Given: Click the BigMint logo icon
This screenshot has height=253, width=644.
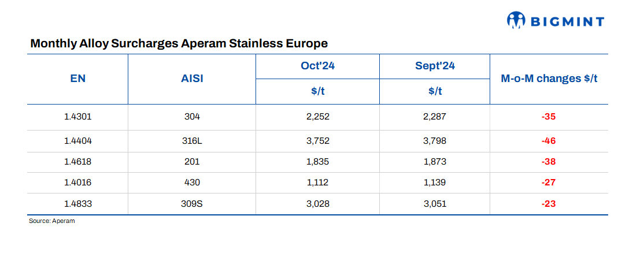Looking at the screenshot, I should tap(515, 20).
